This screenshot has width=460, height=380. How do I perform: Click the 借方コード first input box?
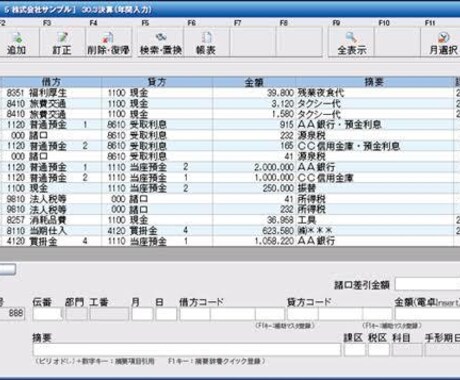[195, 314]
